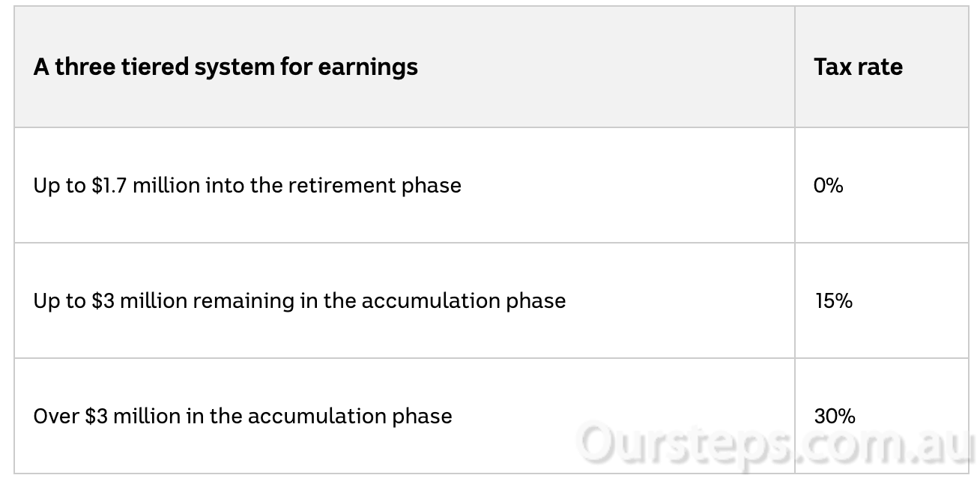Click 'Up to $1.7 million into the retirement phase'
Image resolution: width=980 pixels, height=487 pixels.
point(247,185)
